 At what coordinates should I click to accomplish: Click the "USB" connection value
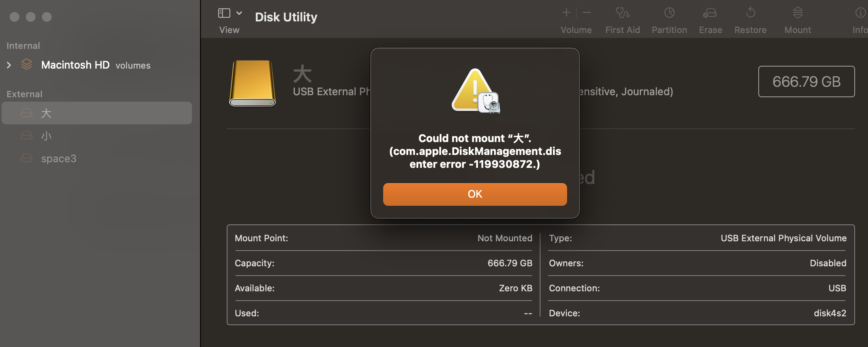(x=837, y=288)
